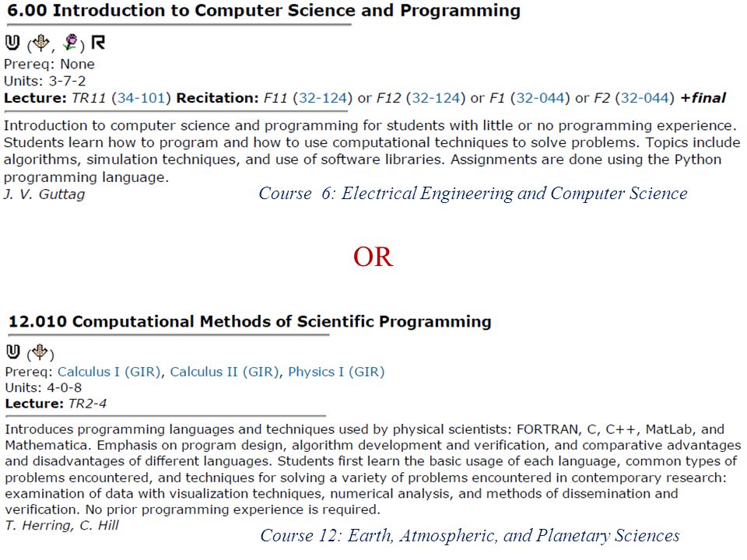Click instructor names T. Herring, C. Hill

pos(62,526)
